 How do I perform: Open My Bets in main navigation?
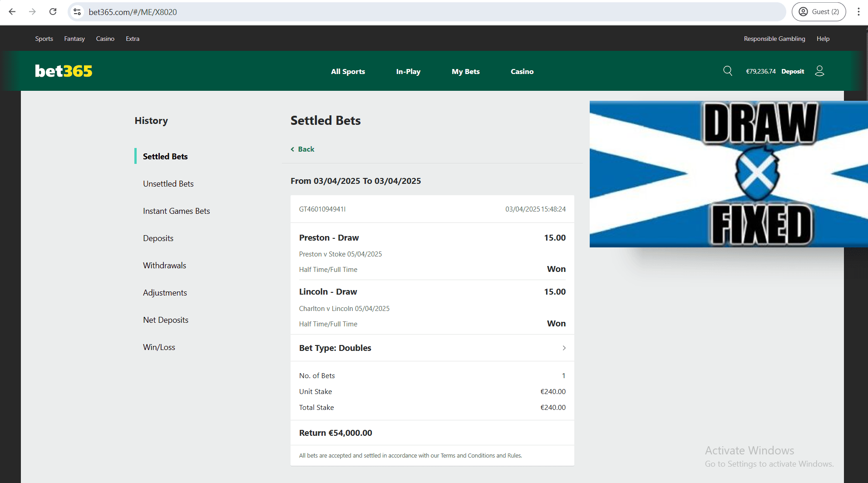tap(465, 71)
